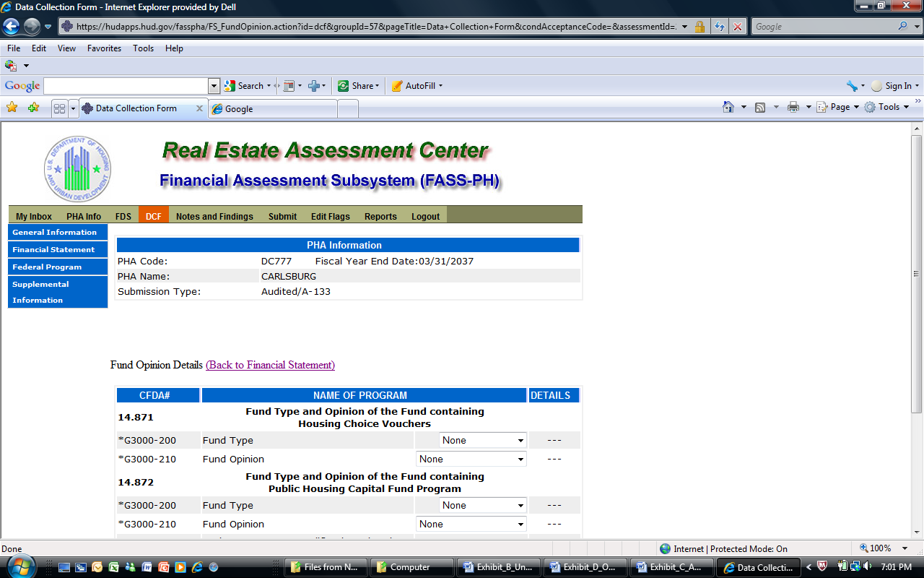Viewport: 924px width, 578px height.
Task: Open the DCF tab
Action: click(153, 216)
